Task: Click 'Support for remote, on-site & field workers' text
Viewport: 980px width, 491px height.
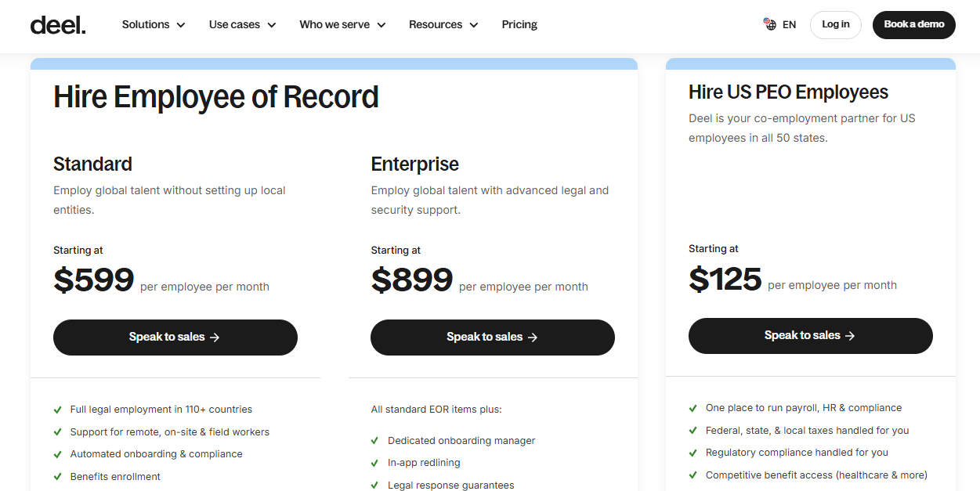Action: click(170, 432)
